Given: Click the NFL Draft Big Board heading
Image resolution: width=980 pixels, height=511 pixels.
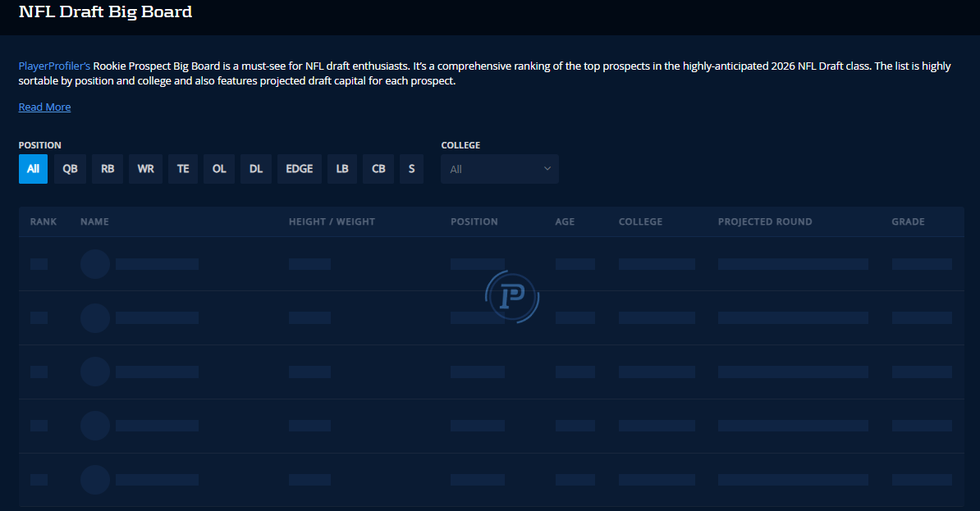Looking at the screenshot, I should pos(106,11).
